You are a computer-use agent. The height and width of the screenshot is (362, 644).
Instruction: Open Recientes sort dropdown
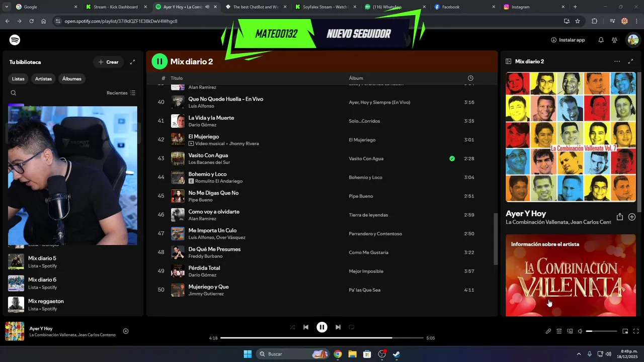pos(121,93)
